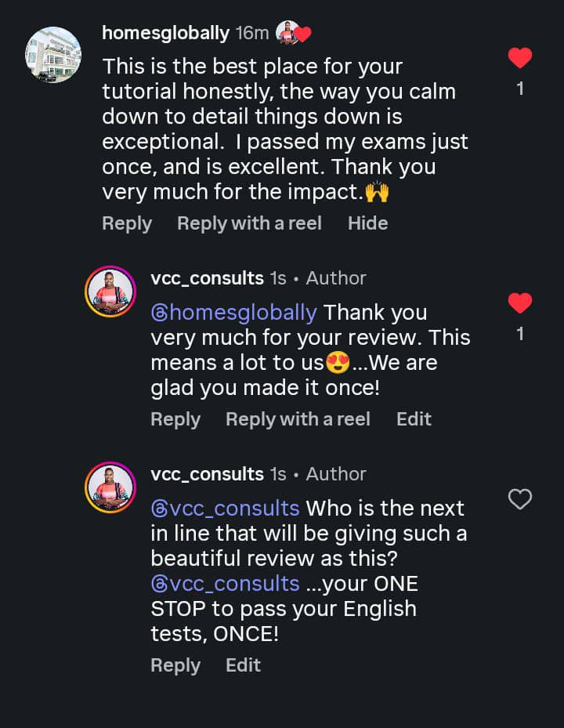Open vcc_consults avatar on the second reply
Viewport: 564px width, 728px height.
[x=110, y=487]
